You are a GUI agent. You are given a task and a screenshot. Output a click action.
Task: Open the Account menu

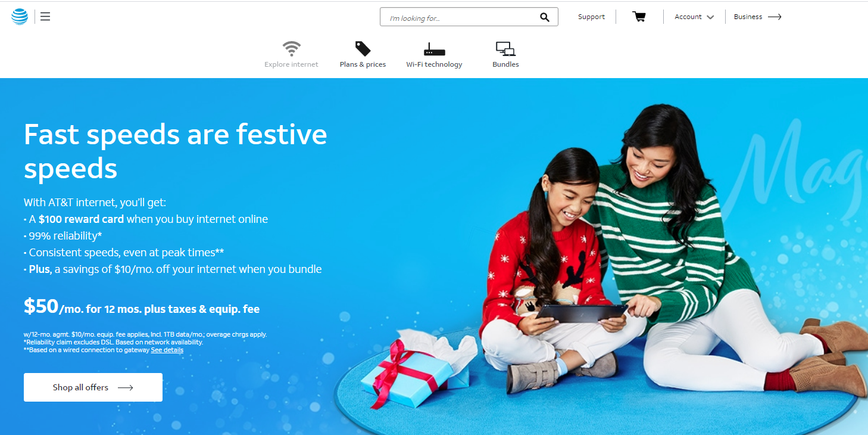(x=694, y=17)
